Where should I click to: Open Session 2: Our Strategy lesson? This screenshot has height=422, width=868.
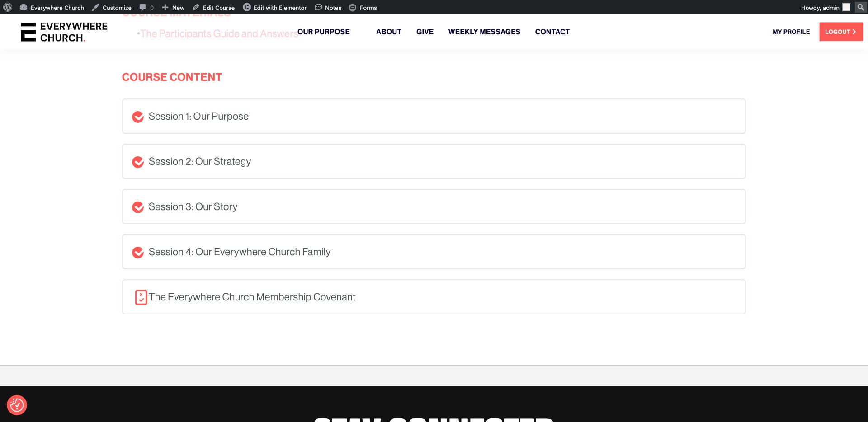tap(434, 161)
